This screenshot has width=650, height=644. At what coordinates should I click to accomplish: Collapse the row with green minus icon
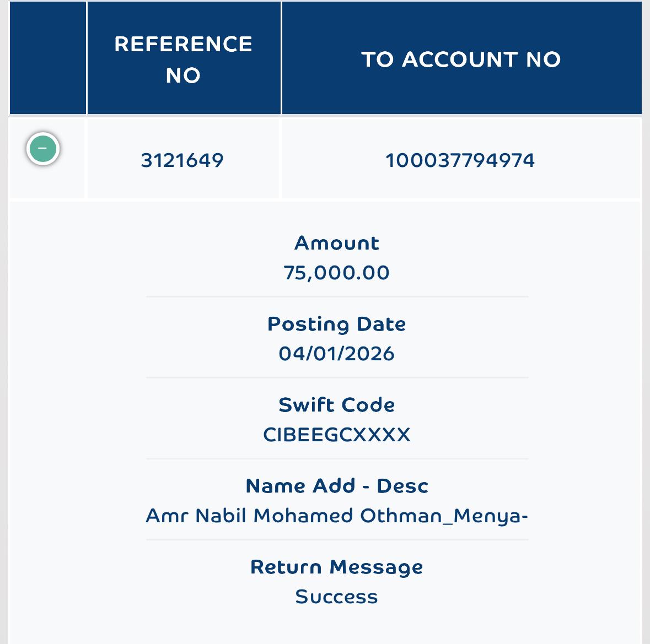(42, 149)
